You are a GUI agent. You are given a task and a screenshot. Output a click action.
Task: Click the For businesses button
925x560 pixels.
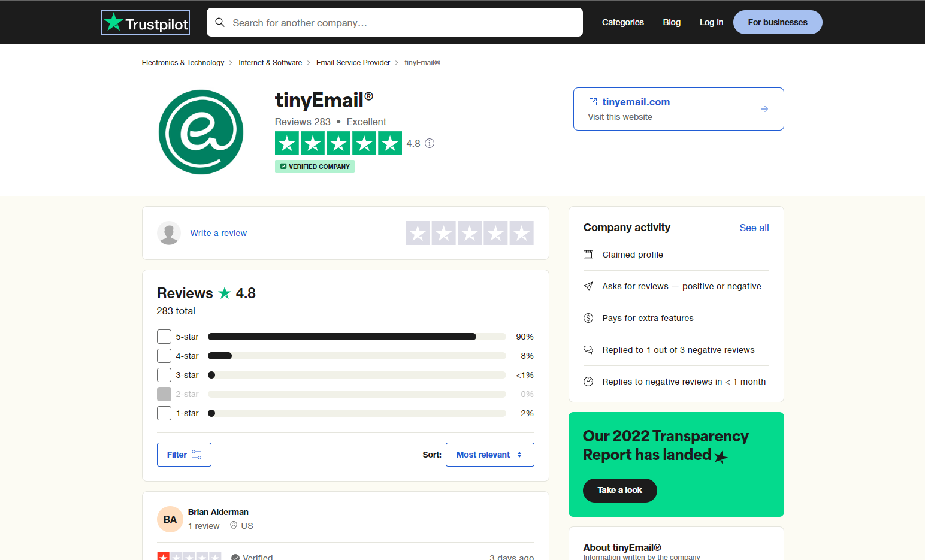[x=778, y=22]
